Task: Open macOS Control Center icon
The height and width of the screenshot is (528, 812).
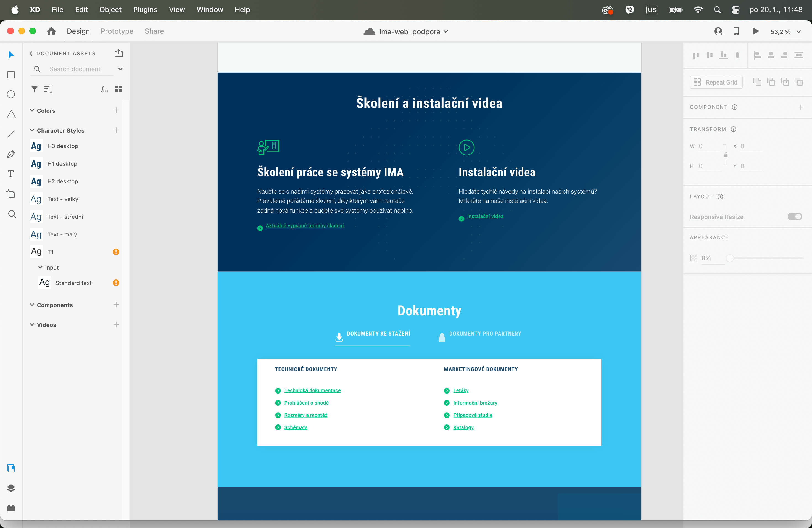Action: point(736,10)
